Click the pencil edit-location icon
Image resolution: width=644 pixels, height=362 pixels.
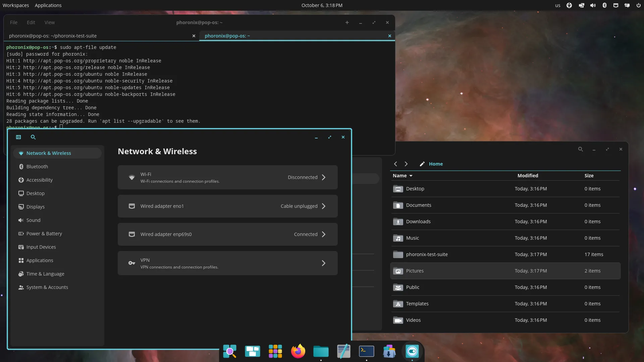click(x=422, y=164)
